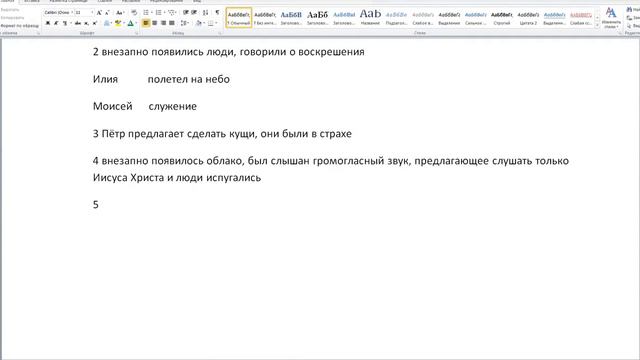Toggle bold formatting in the Font group
Image resolution: width=640 pixels, height=360 pixels.
click(47, 23)
